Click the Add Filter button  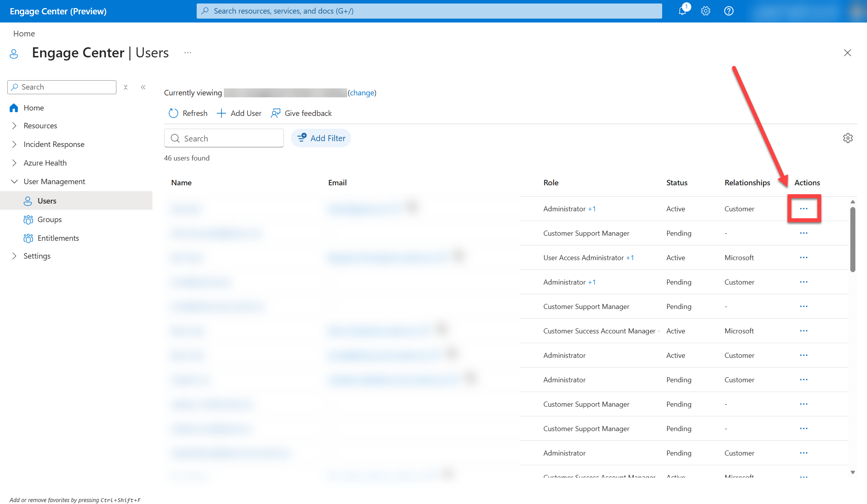pos(321,138)
